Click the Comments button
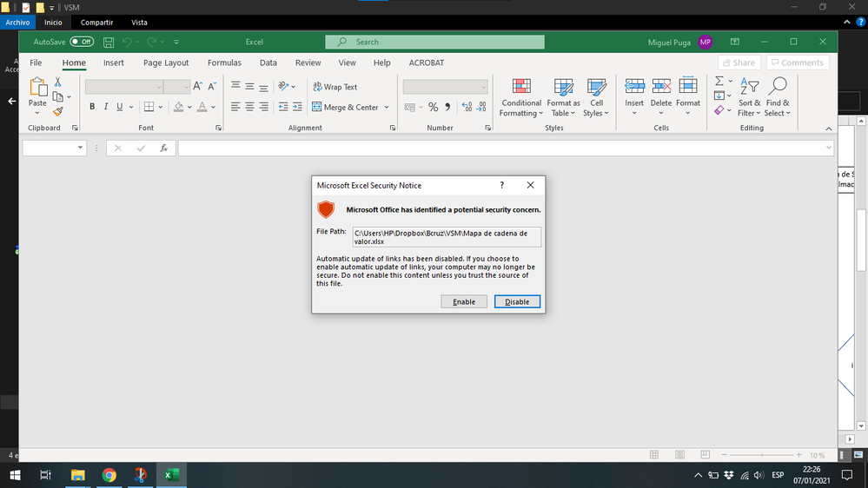Viewport: 868px width, 488px height. pyautogui.click(x=798, y=63)
